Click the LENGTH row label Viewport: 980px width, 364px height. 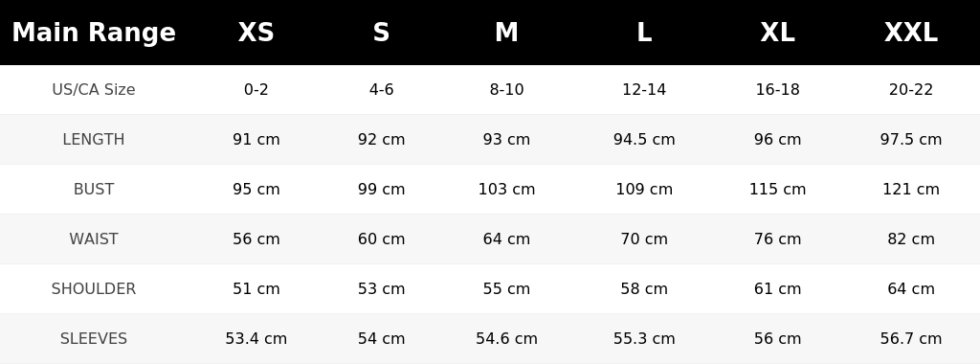pyautogui.click(x=94, y=140)
